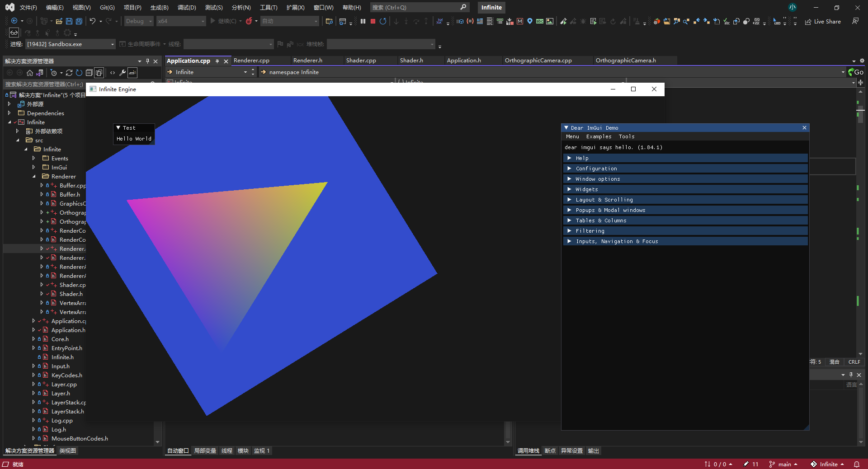Image resolution: width=868 pixels, height=469 pixels.
Task: Click the Restart debugging icon
Action: tap(383, 21)
